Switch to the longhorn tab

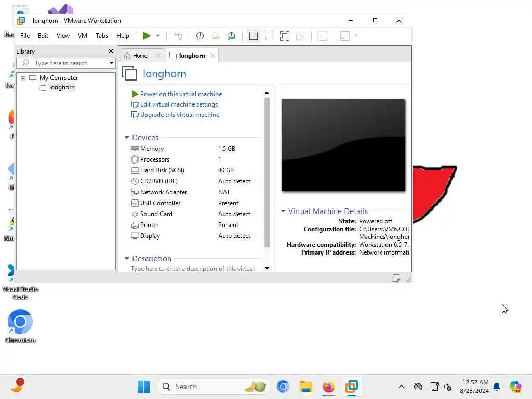(x=192, y=56)
